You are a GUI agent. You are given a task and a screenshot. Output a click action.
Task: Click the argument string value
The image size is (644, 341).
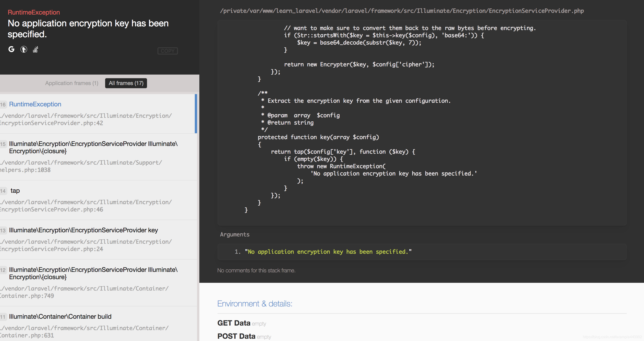pyautogui.click(x=328, y=252)
